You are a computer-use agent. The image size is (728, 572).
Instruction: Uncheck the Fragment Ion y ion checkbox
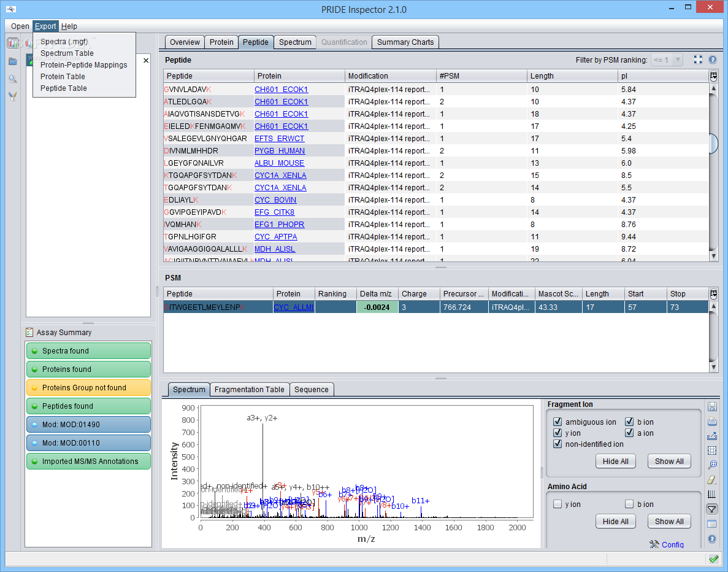557,433
